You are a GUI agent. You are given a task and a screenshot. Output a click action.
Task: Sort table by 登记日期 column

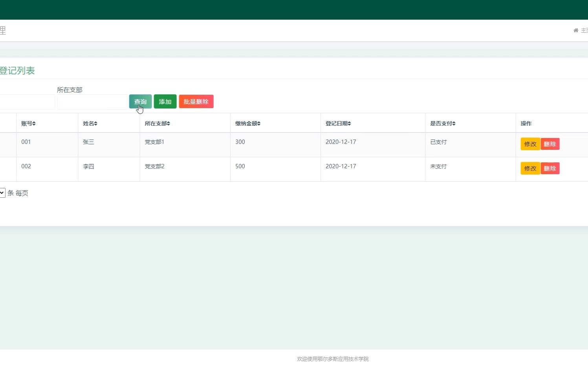click(x=338, y=123)
